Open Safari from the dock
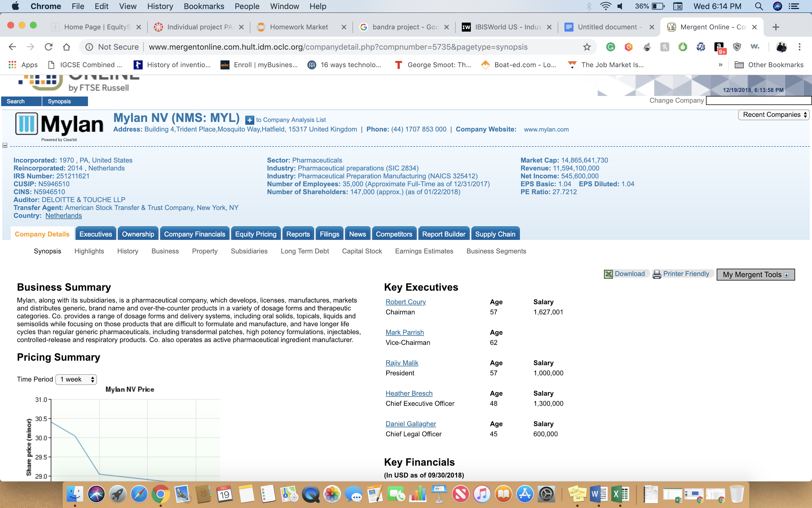812x508 pixels. 139,494
